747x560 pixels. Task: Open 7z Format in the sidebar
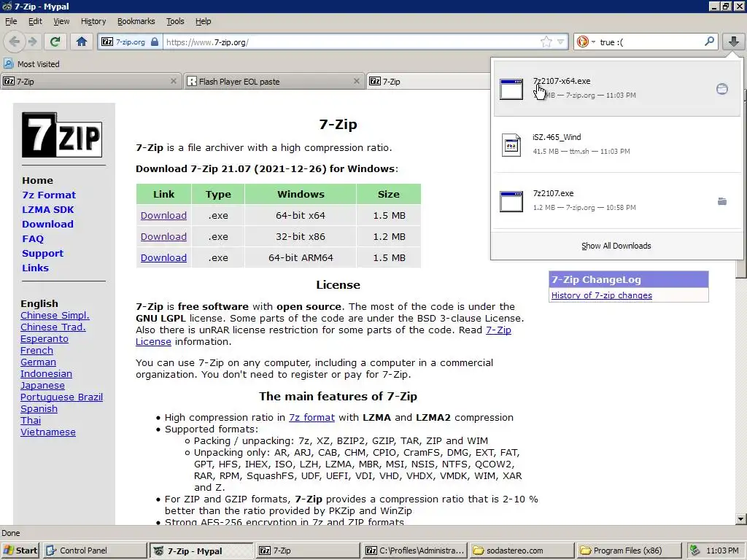click(49, 195)
